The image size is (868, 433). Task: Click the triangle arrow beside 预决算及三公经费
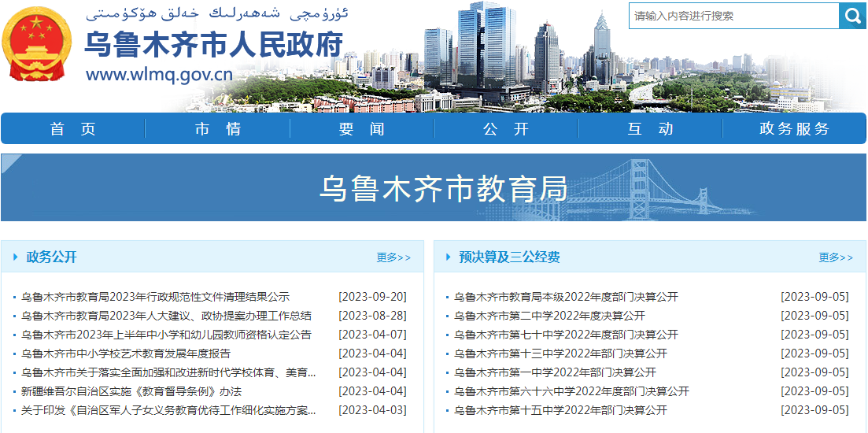[449, 257]
